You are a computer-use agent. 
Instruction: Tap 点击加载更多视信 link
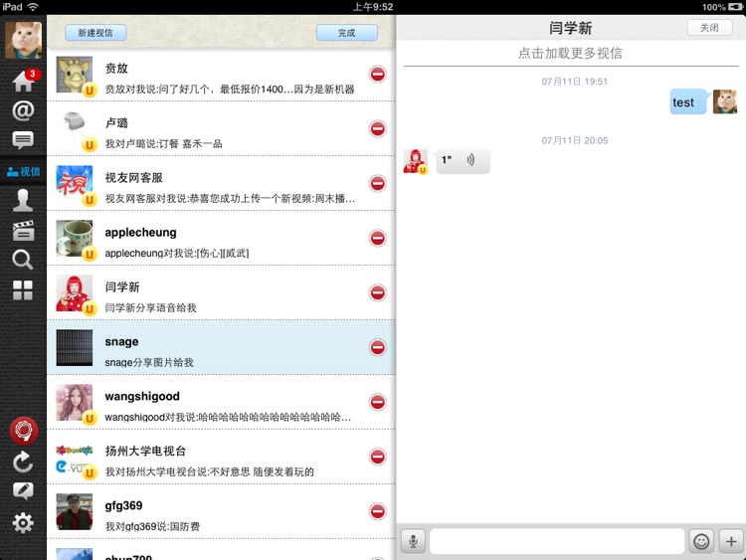(570, 53)
